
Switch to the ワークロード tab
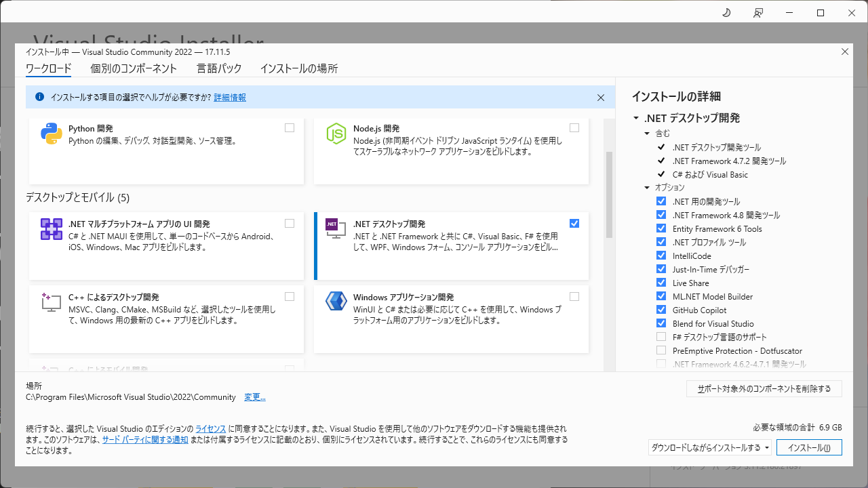[48, 68]
